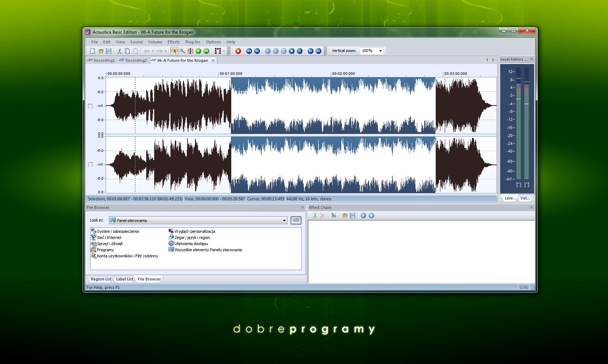Click the Effect Chain apply arrows icon
Screen dimensions: 608x364
click(x=333, y=215)
